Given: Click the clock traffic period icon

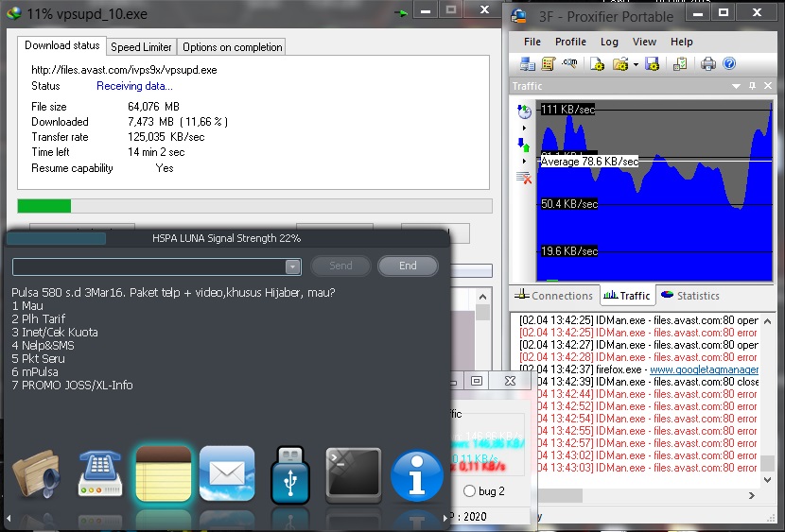Looking at the screenshot, I should click(524, 112).
